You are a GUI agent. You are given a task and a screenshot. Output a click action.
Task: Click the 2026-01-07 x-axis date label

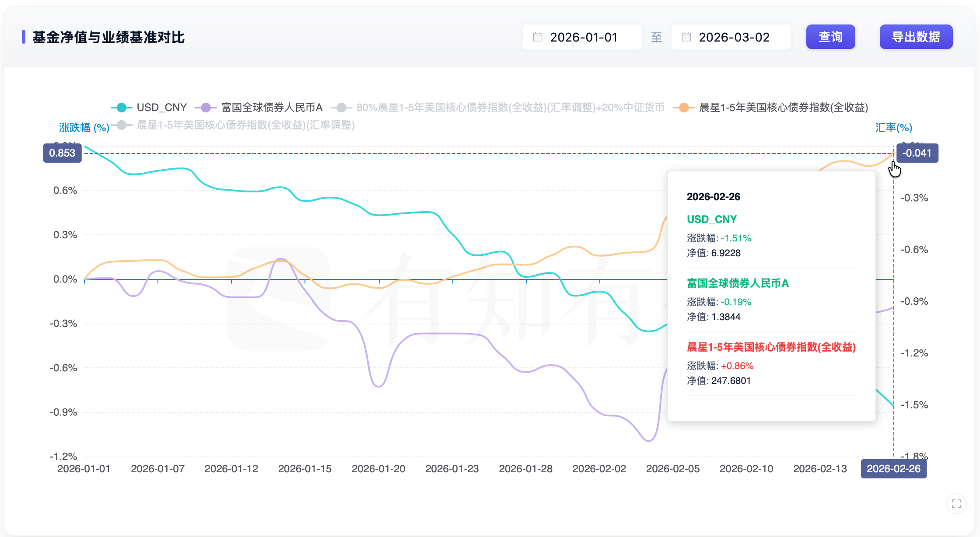click(x=157, y=469)
